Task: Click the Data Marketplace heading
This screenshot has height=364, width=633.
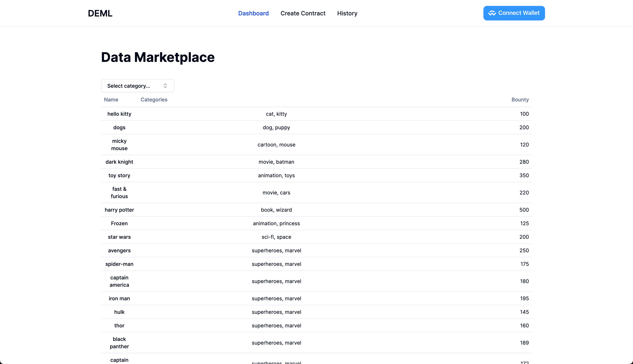Action: tap(158, 57)
